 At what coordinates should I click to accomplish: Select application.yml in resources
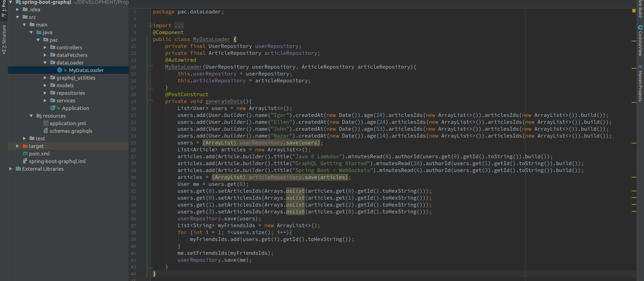point(68,123)
